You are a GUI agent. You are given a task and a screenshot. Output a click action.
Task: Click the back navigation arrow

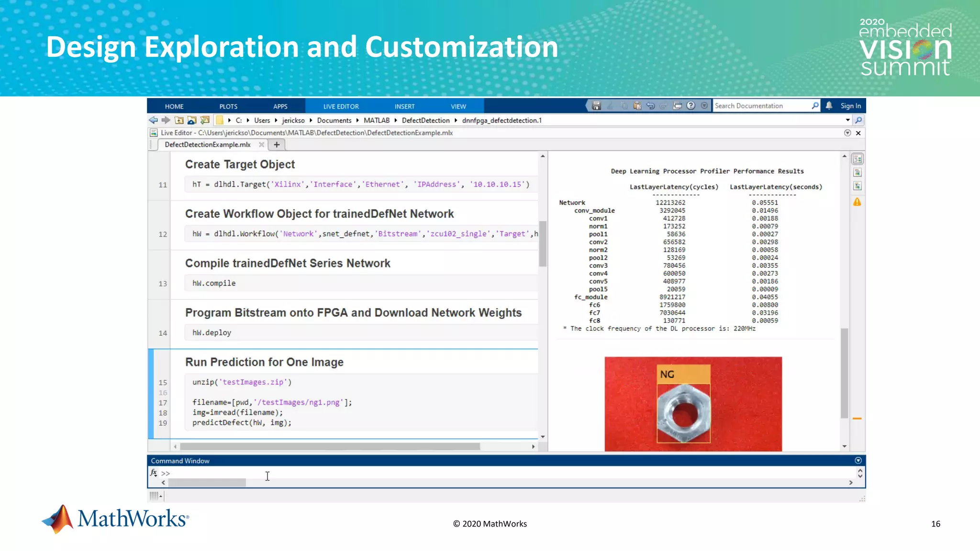click(x=153, y=121)
